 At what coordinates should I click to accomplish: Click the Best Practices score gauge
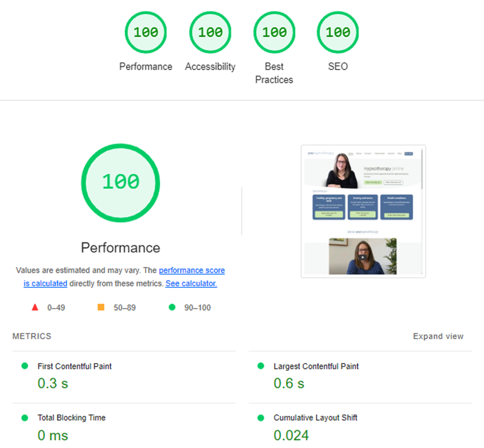(x=274, y=32)
